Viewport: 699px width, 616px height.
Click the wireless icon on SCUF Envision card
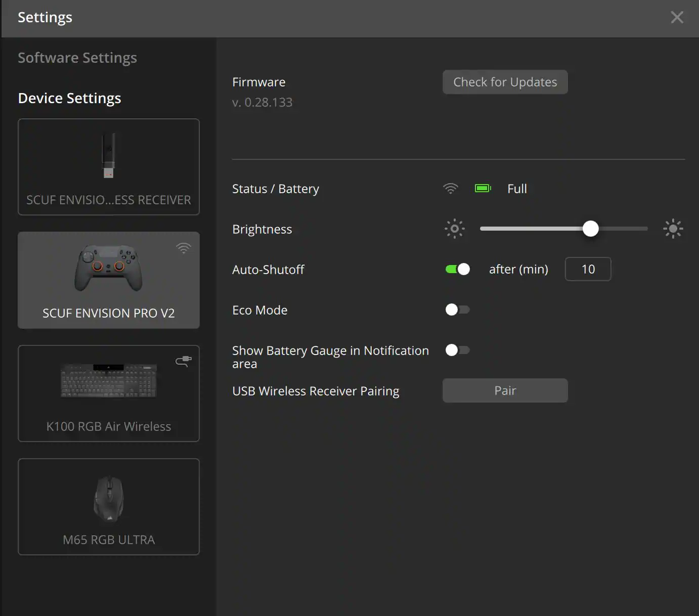184,248
